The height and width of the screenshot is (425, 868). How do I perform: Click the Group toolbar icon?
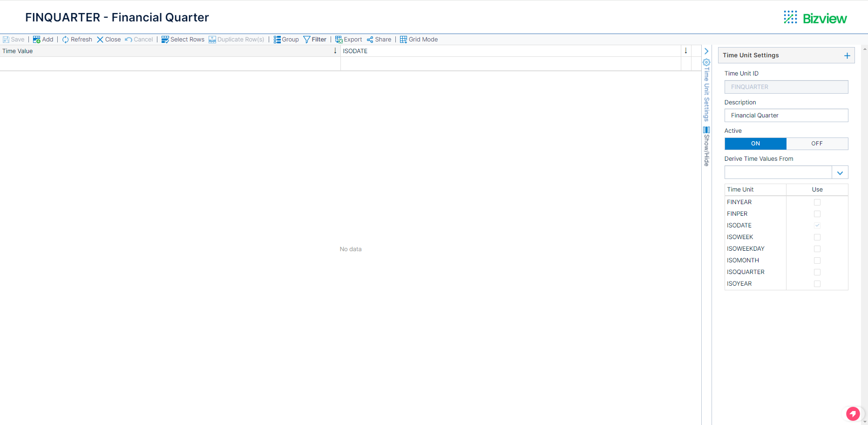[277, 40]
